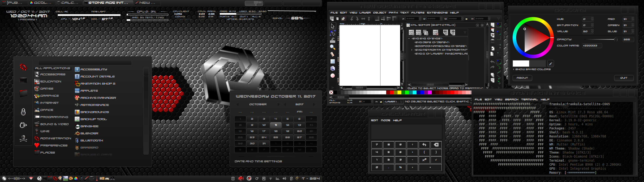
Task: Toggle layer visibility eye in Inkscape status bar
Action: 377,102
